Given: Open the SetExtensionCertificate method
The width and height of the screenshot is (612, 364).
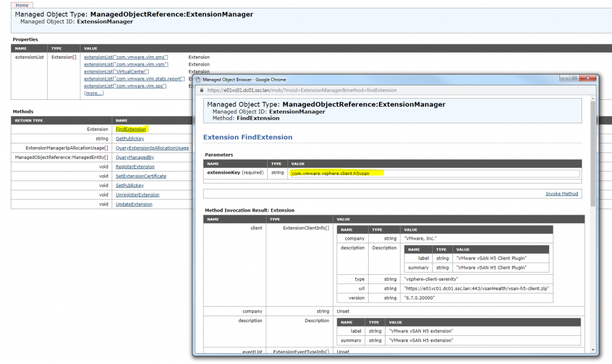Looking at the screenshot, I should (141, 176).
